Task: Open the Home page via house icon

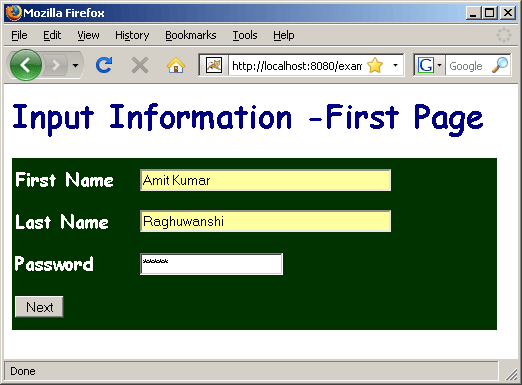Action: click(x=176, y=65)
